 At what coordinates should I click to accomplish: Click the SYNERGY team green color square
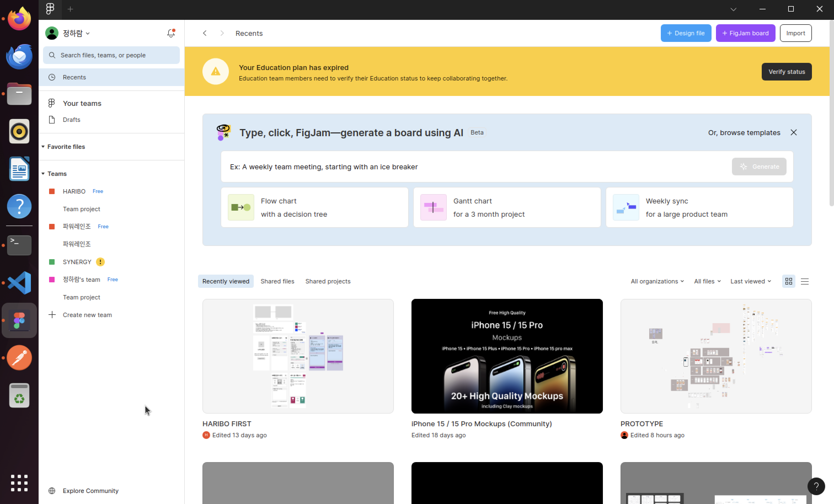click(52, 262)
